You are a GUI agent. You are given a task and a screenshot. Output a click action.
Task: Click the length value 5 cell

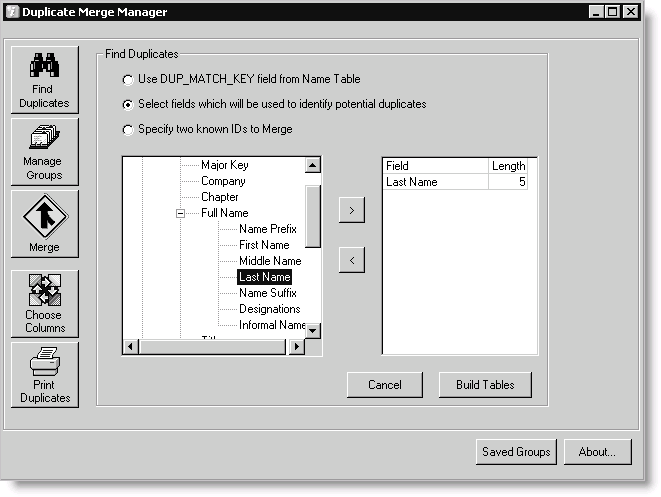click(x=508, y=182)
